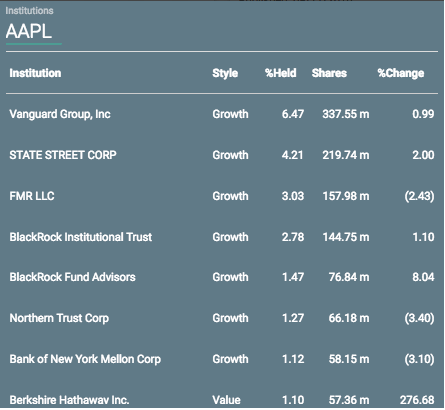Viewport: 445px width, 410px height.
Task: Click State Street's 4.21 %Held value
Action: (293, 155)
